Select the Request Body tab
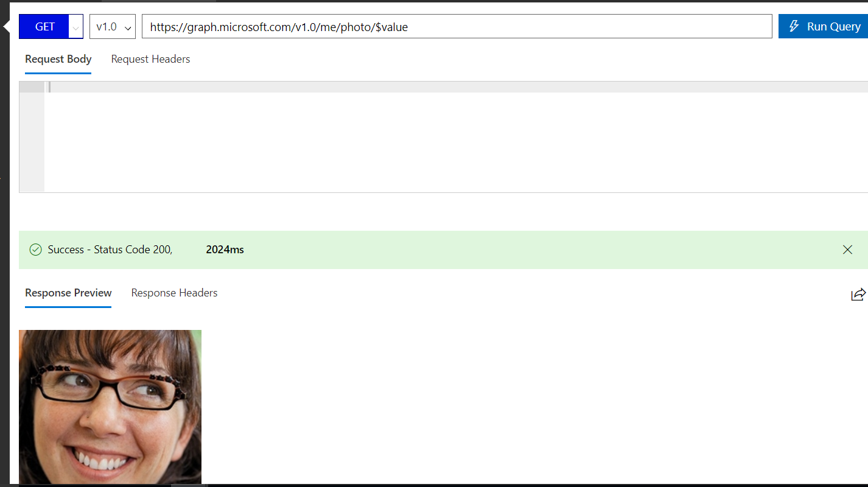 [x=58, y=58]
